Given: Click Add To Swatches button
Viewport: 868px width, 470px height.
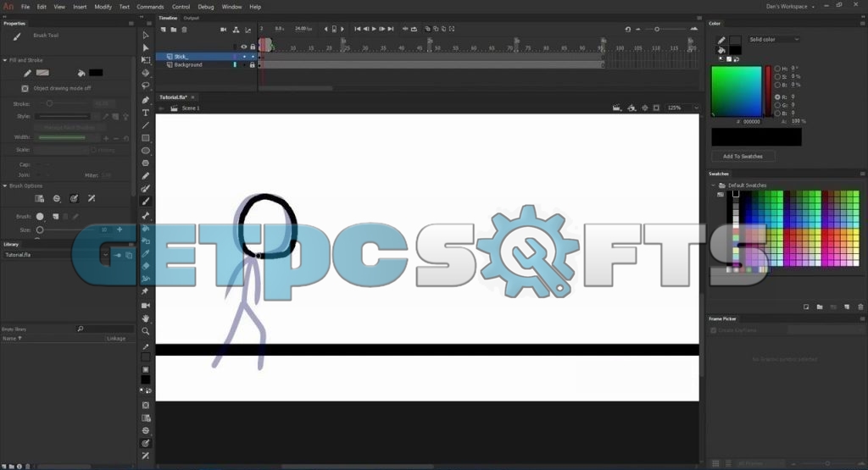Looking at the screenshot, I should click(743, 157).
